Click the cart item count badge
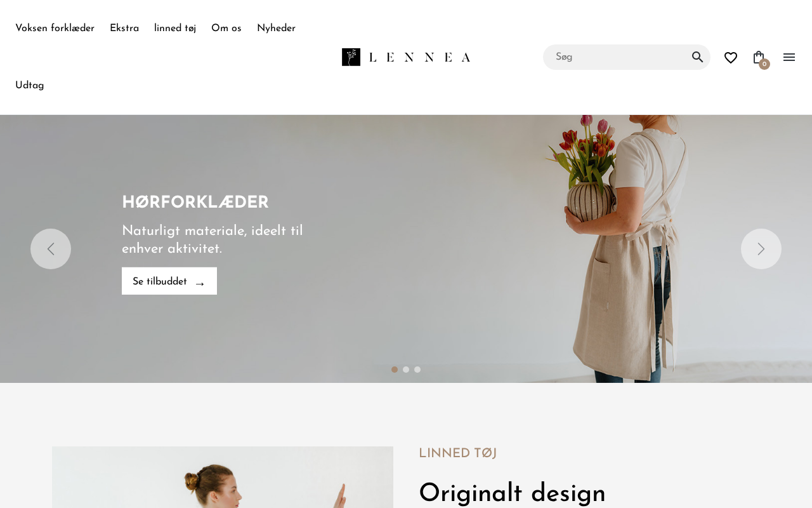 764,64
